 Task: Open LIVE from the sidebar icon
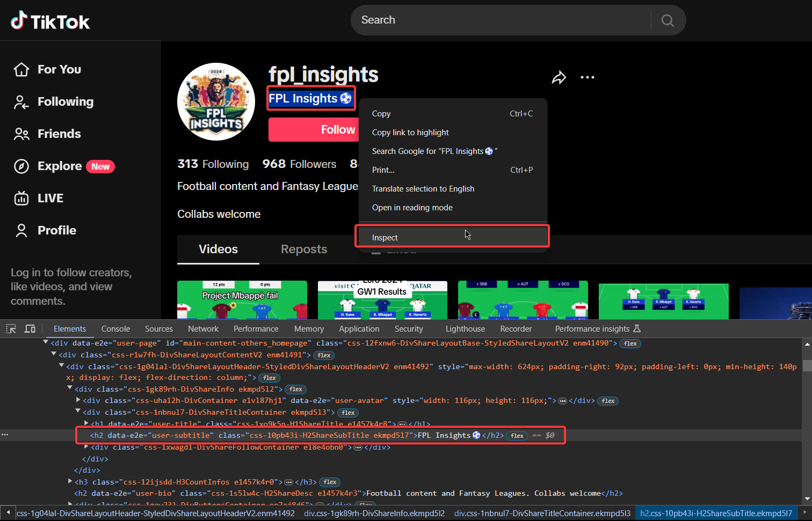pos(21,198)
